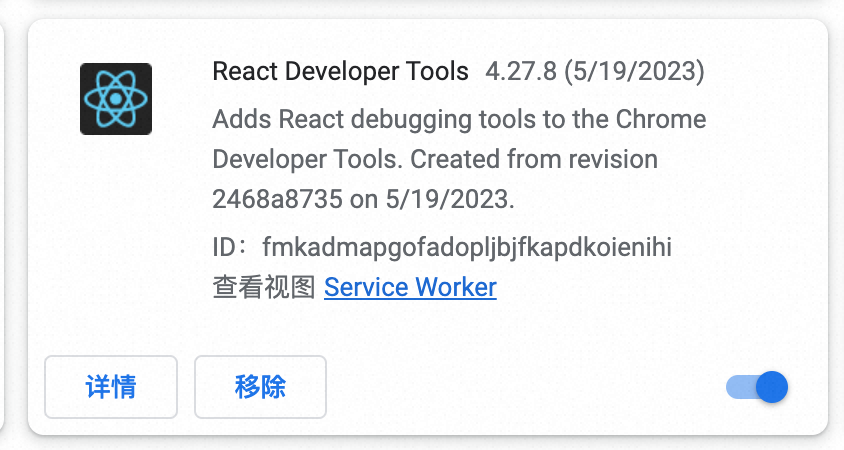The image size is (844, 450).
Task: Click the React Developer Tools title text
Action: click(341, 71)
